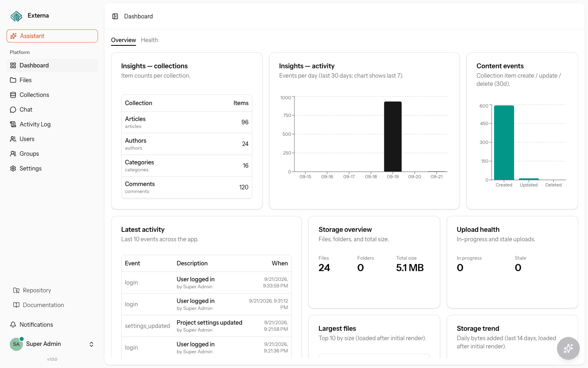The height and width of the screenshot is (368, 588).
Task: Click the Created bar in Content events chart
Action: (504, 143)
